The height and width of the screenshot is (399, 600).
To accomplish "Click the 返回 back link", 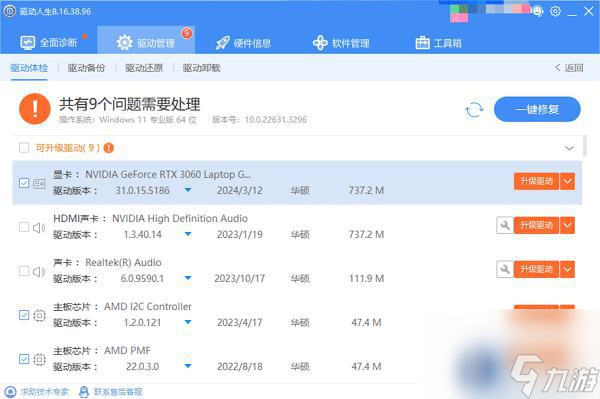I will pyautogui.click(x=569, y=68).
